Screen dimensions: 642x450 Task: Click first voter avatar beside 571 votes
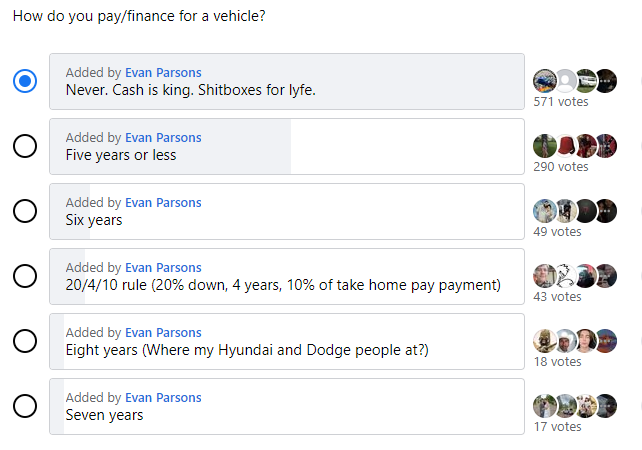coord(544,81)
